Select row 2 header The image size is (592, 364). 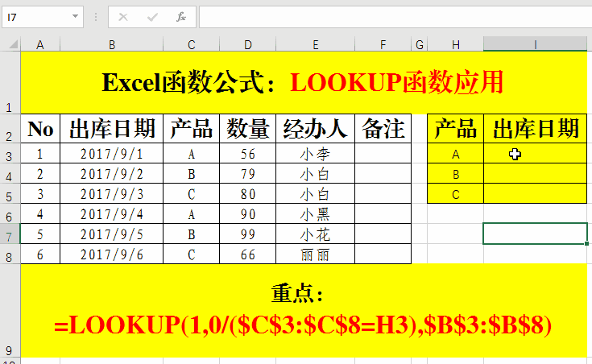pyautogui.click(x=10, y=128)
